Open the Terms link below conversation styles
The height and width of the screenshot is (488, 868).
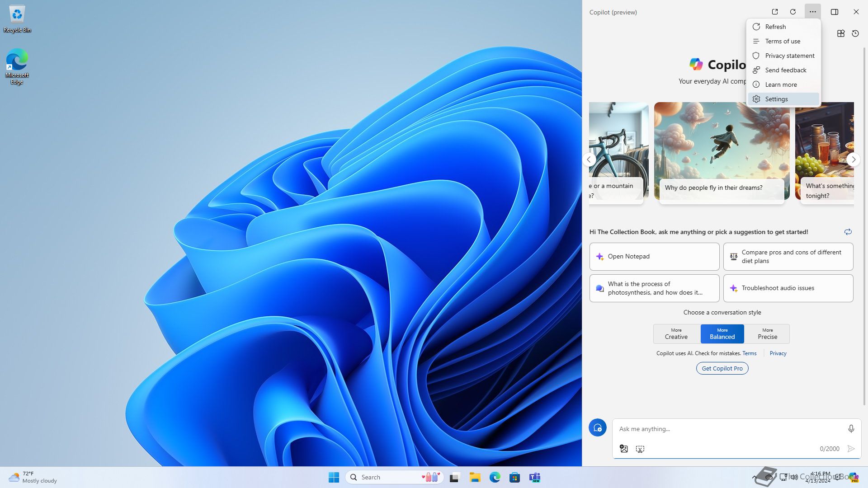(x=749, y=353)
